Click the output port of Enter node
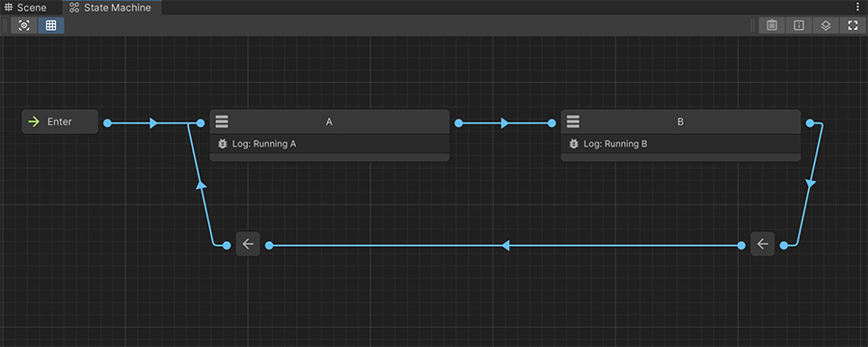Viewport: 868px width, 347px height. tap(107, 122)
